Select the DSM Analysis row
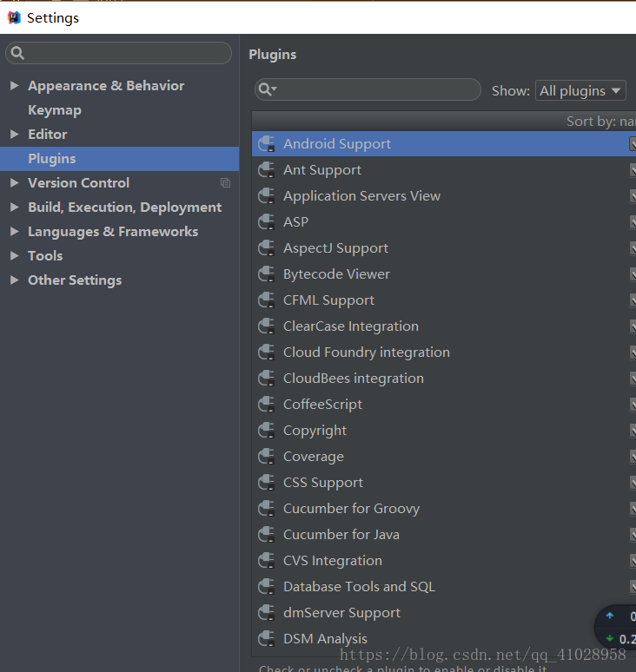This screenshot has height=672, width=636. tap(444, 639)
